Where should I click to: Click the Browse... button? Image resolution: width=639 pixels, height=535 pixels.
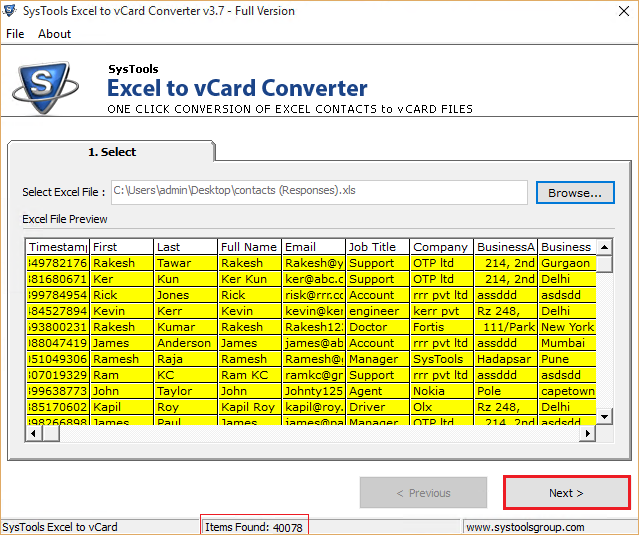(x=575, y=193)
